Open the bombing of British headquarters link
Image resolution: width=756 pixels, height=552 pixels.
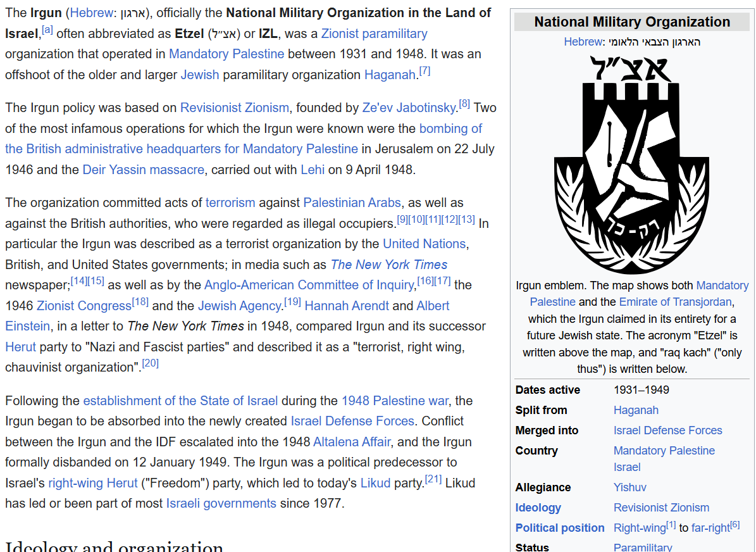[182, 149]
